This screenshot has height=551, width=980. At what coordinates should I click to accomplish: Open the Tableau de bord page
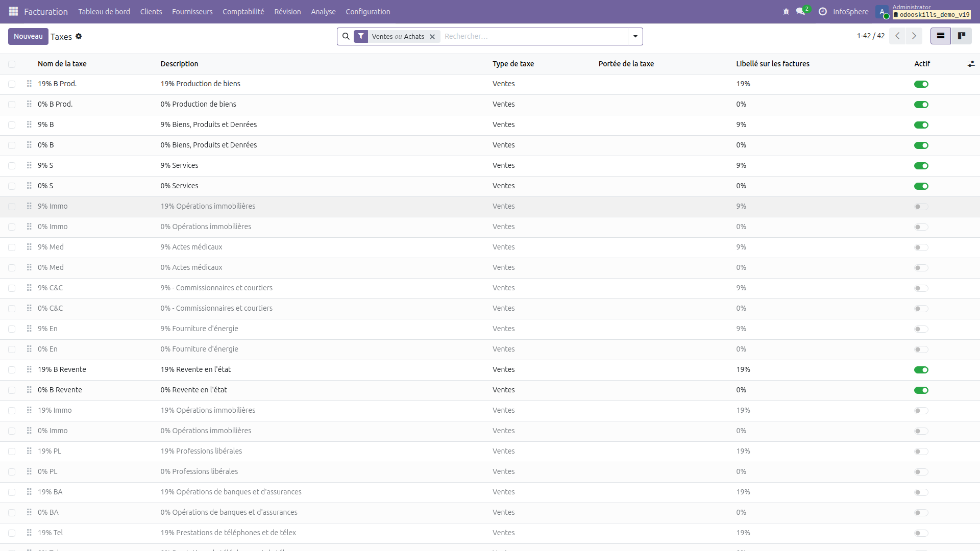[x=104, y=11]
